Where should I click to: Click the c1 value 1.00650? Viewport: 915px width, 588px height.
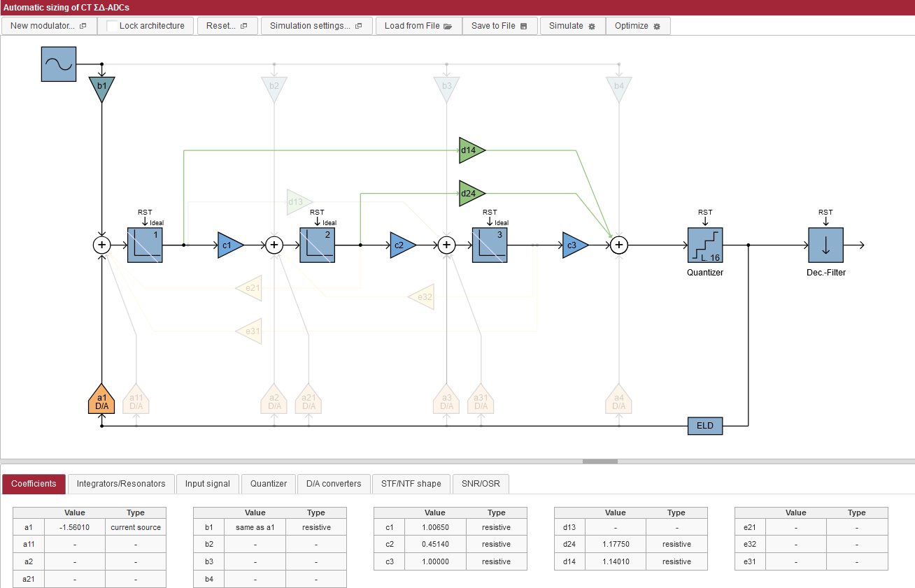pyautogui.click(x=435, y=527)
